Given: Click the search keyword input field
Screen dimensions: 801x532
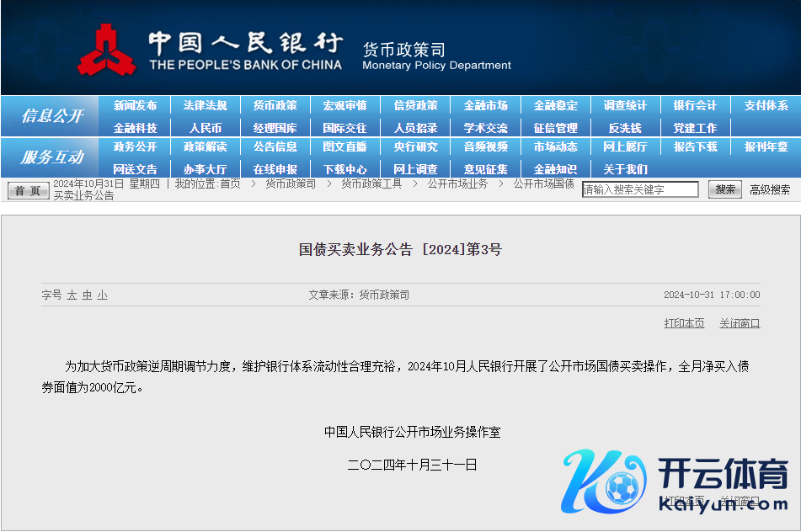Looking at the screenshot, I should 640,189.
